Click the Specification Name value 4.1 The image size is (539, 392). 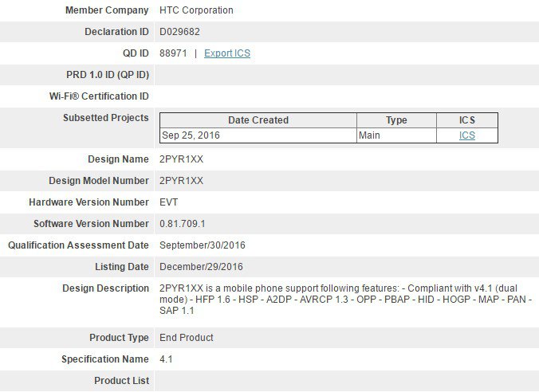166,359
